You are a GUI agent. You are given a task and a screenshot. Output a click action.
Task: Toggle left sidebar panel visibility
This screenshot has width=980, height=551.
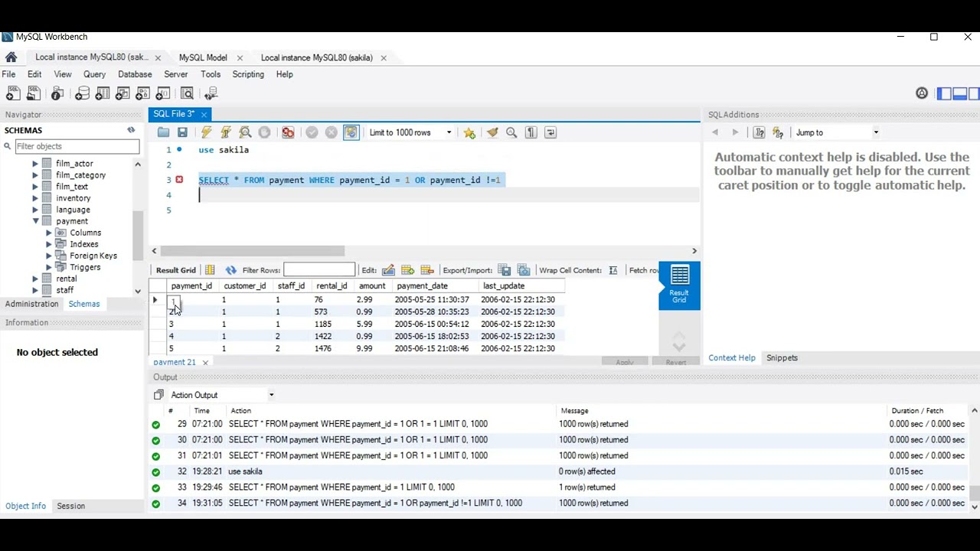pos(944,93)
